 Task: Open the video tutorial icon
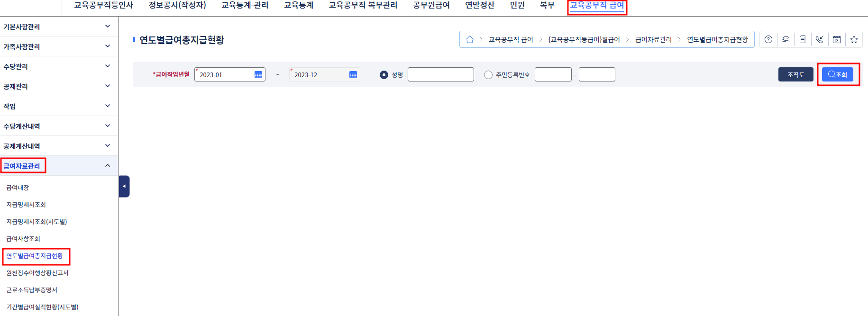click(837, 39)
